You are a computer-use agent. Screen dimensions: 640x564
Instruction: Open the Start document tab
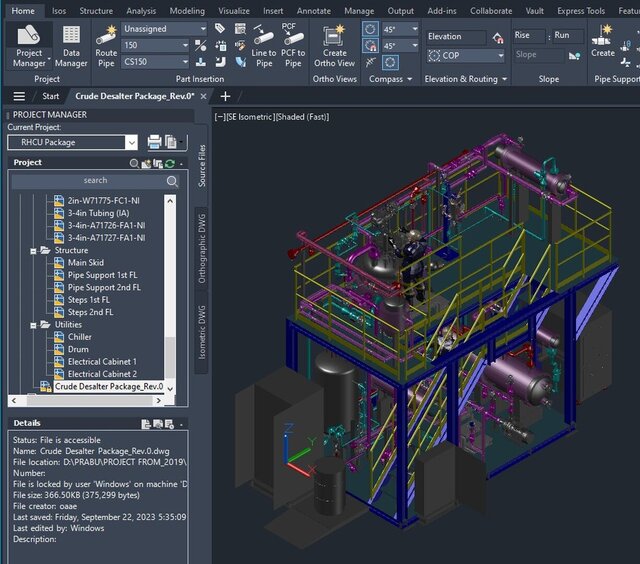(x=50, y=96)
